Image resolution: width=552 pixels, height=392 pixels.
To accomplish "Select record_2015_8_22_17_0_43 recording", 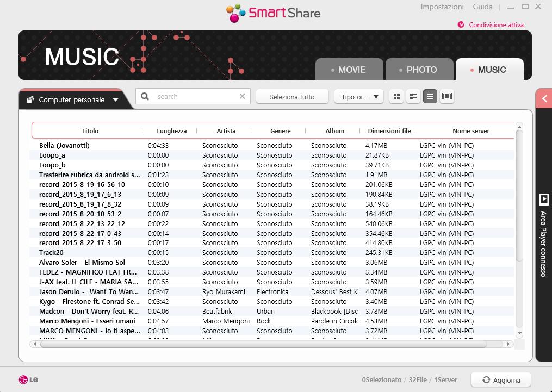I will (272, 234).
